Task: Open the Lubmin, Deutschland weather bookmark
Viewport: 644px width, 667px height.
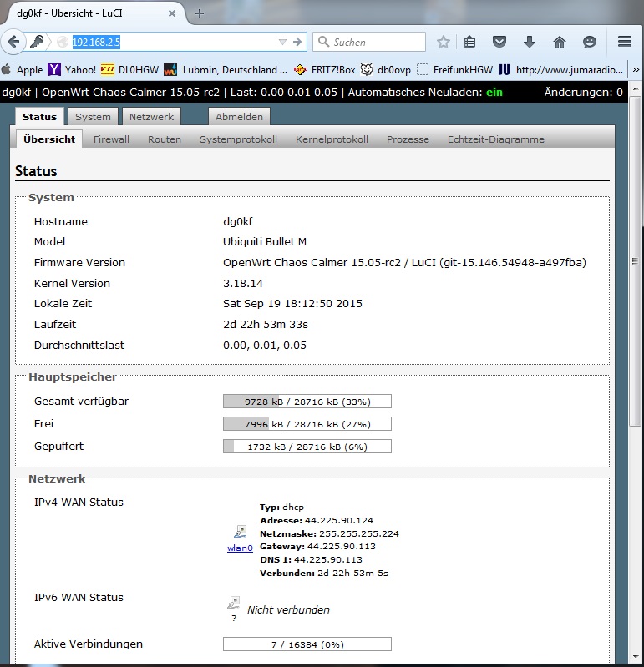Action: 226,69
